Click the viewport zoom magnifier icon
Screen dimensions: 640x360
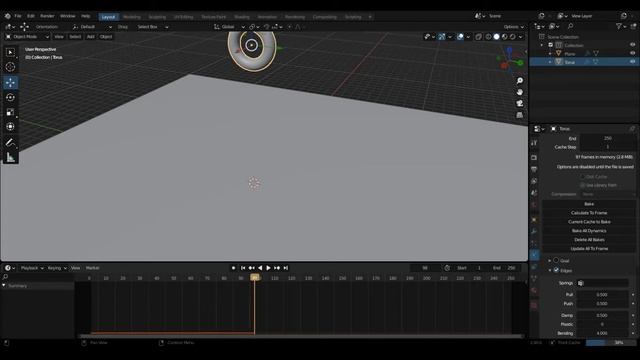point(520,81)
